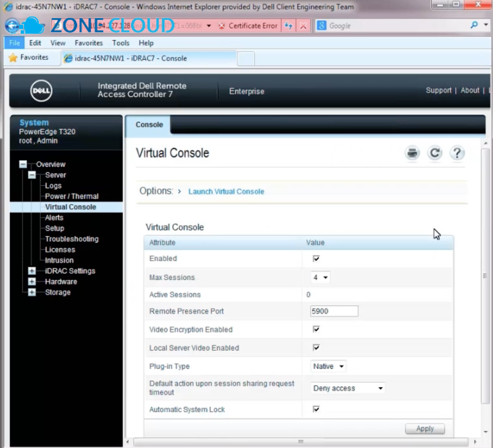Switch to idrac-45N7NW1 browser tab

[149, 58]
